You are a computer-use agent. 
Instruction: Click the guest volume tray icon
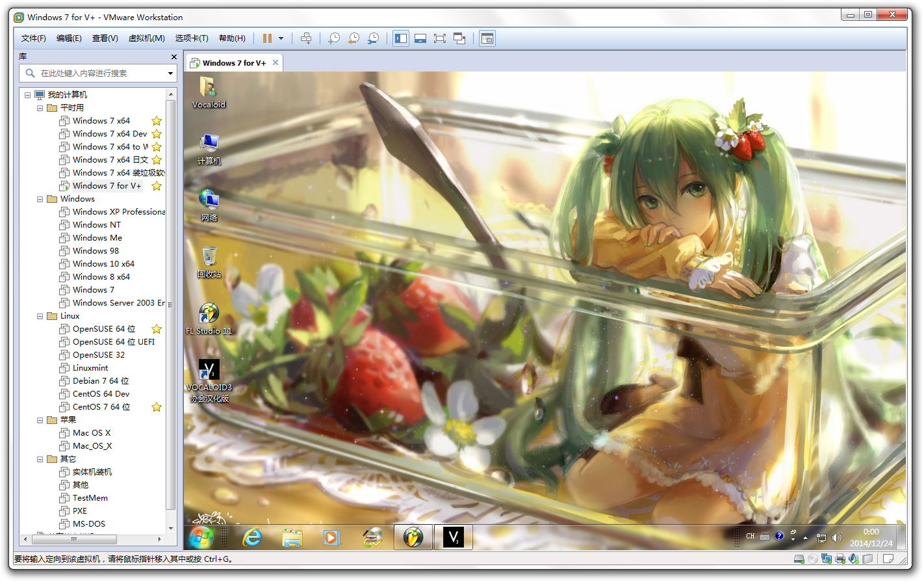point(837,538)
